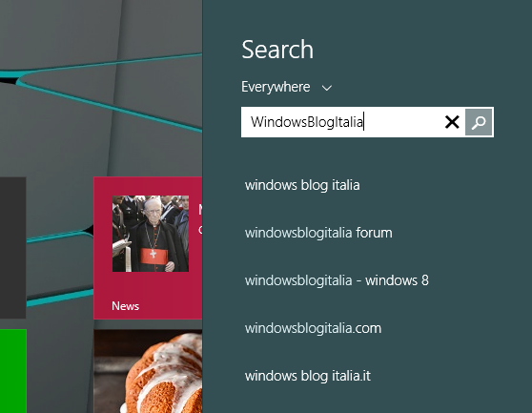Select suggestion "windows blog italia.it"
The height and width of the screenshot is (413, 532).
click(x=308, y=376)
